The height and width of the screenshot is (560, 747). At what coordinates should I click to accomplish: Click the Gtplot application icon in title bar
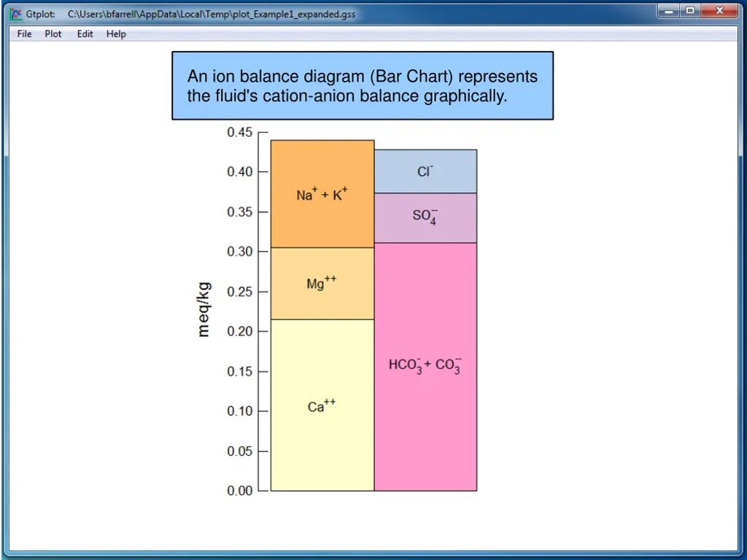tap(15, 14)
